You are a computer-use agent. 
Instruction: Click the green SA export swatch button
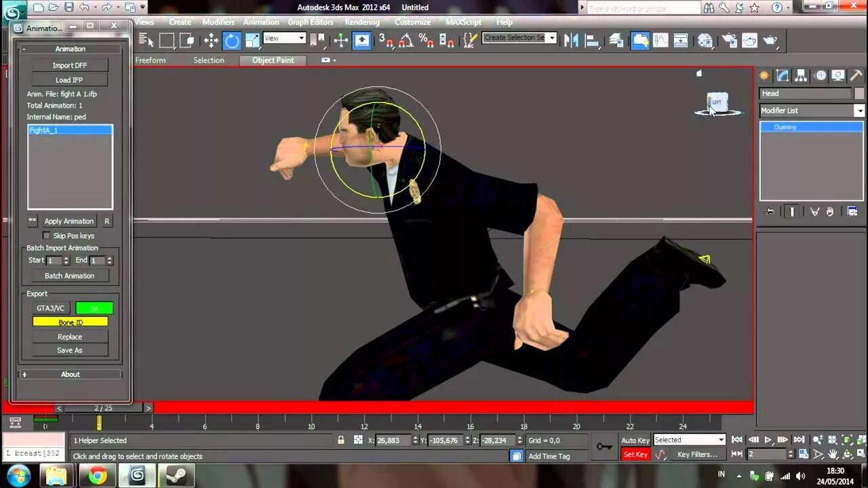pyautogui.click(x=94, y=308)
